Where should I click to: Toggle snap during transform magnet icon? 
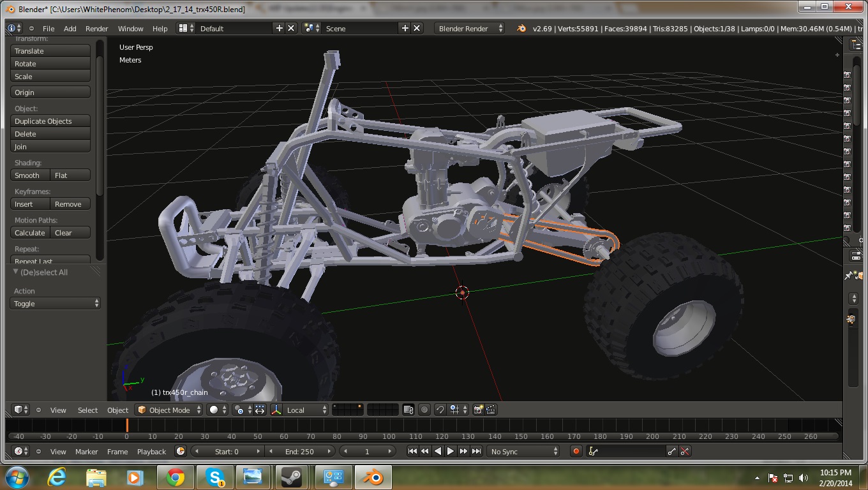(440, 410)
